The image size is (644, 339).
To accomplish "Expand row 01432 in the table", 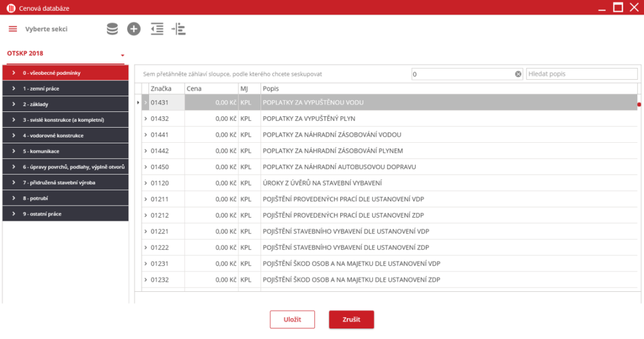I will coord(145,118).
